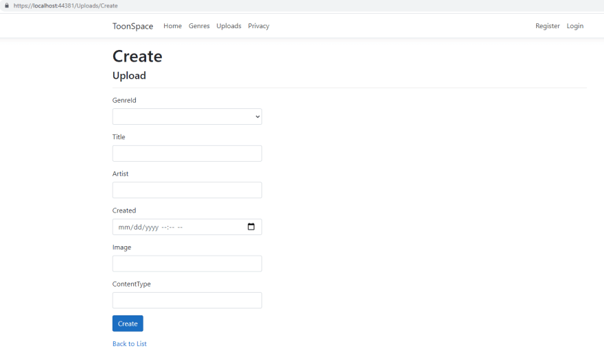604x364 pixels.
Task: Click the browser URL localhost:44381/Uploads/Create
Action: click(65, 5)
